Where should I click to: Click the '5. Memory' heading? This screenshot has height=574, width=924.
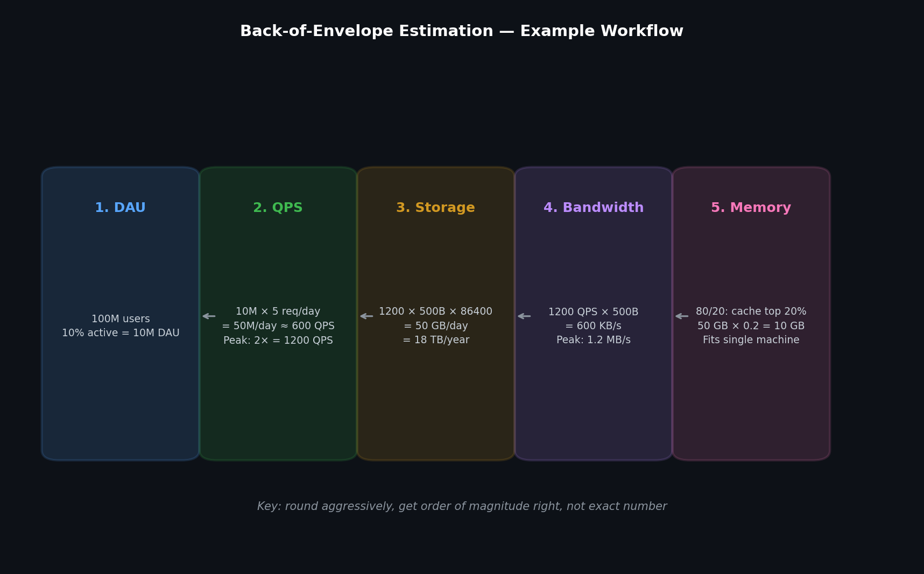pyautogui.click(x=751, y=208)
